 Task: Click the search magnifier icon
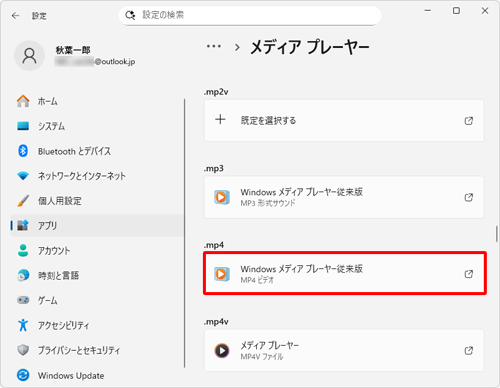click(130, 15)
